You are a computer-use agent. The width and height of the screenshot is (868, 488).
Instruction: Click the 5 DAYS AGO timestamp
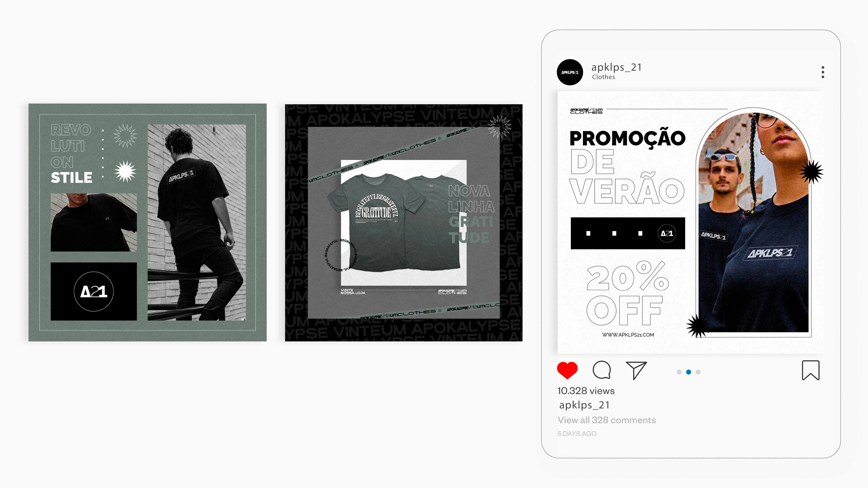[x=577, y=434]
